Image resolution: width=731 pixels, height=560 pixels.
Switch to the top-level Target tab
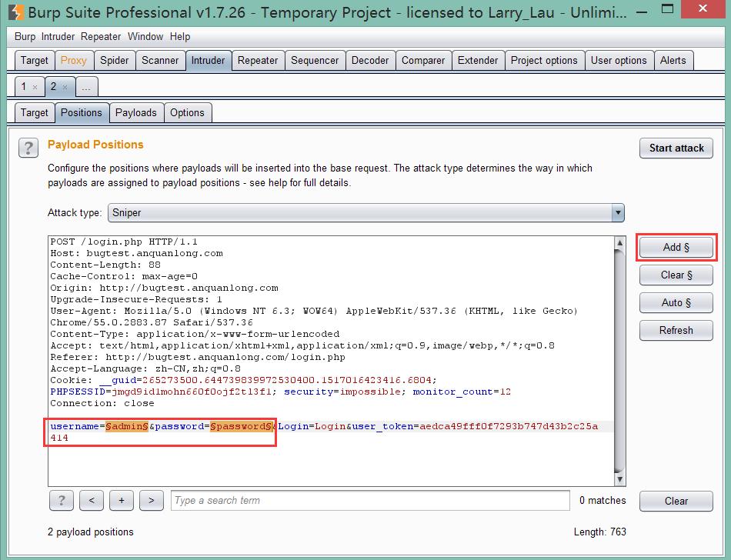click(34, 61)
